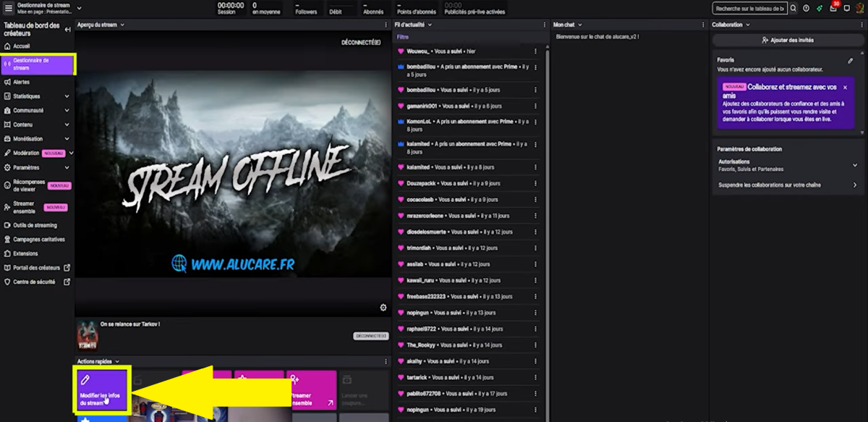Viewport: 868px width, 422px height.
Task: Open the whispers chat bubble icon
Action: [x=847, y=9]
